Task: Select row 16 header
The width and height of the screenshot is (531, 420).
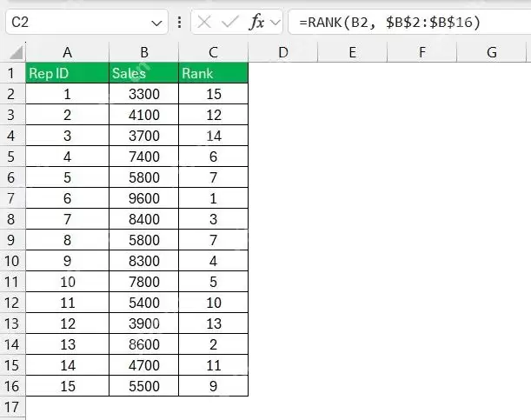Action: (12, 386)
